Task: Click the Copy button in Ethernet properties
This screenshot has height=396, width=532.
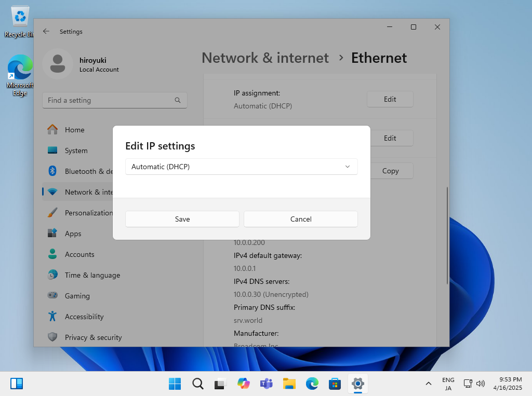Action: [392, 171]
